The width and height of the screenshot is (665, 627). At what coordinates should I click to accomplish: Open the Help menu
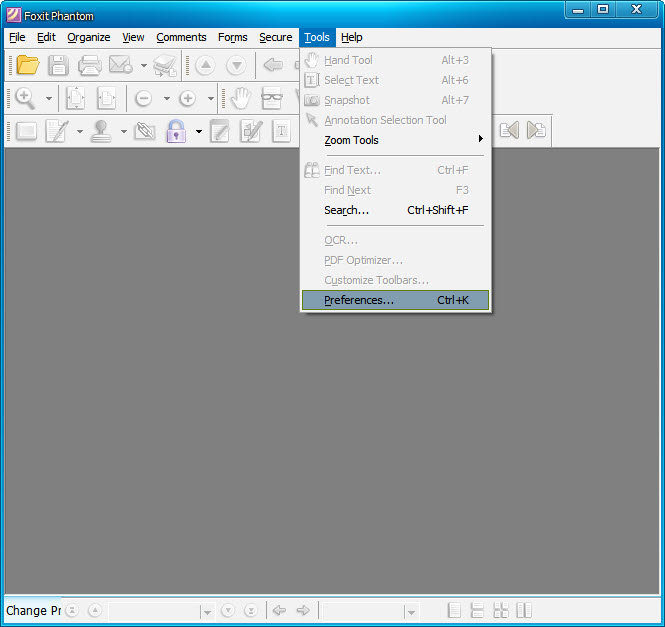[x=351, y=37]
